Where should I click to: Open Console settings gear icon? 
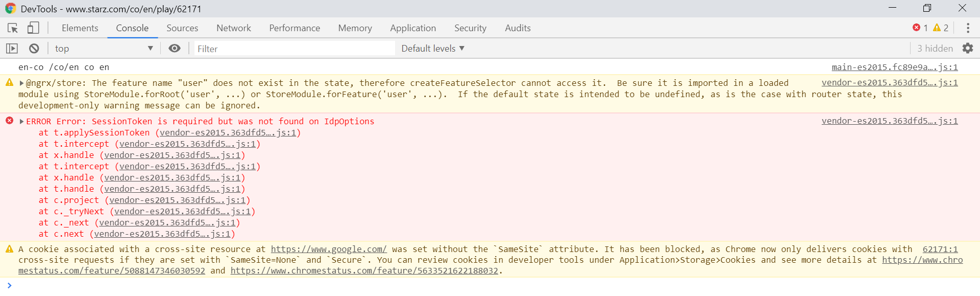click(x=968, y=49)
